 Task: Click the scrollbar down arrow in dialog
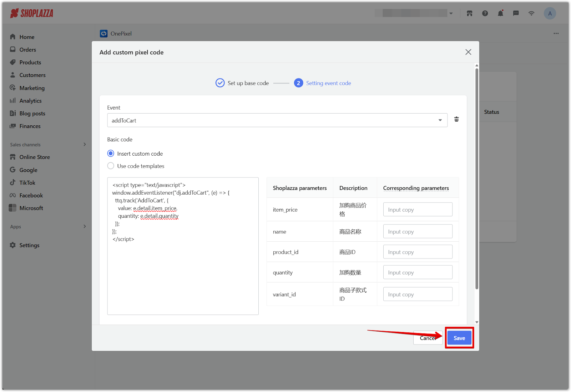point(477,322)
